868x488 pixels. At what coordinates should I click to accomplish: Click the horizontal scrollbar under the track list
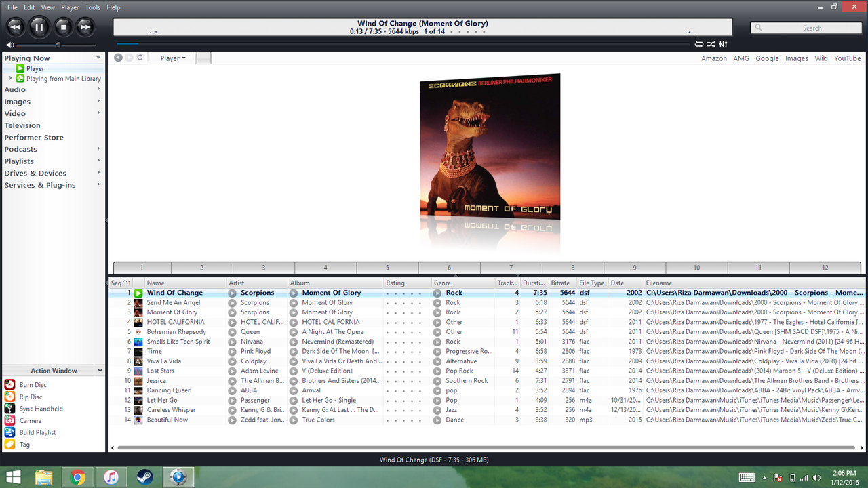tap(485, 448)
